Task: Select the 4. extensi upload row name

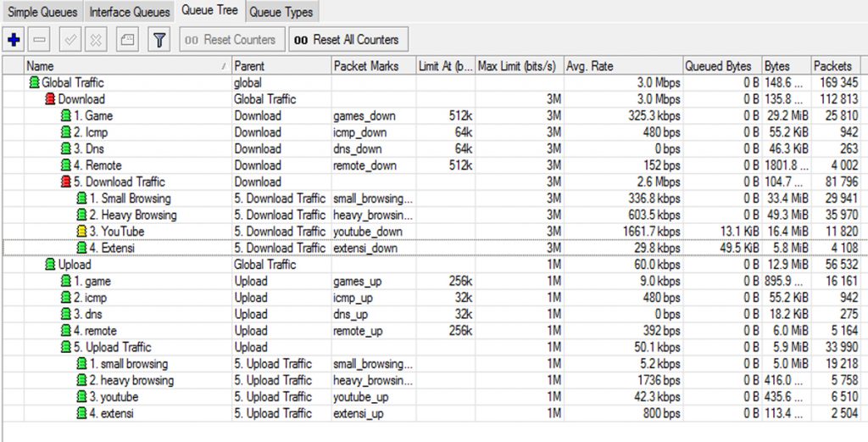Action: click(111, 413)
